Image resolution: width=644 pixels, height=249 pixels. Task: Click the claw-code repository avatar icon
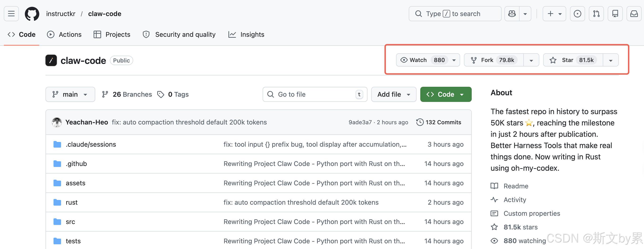(x=51, y=61)
